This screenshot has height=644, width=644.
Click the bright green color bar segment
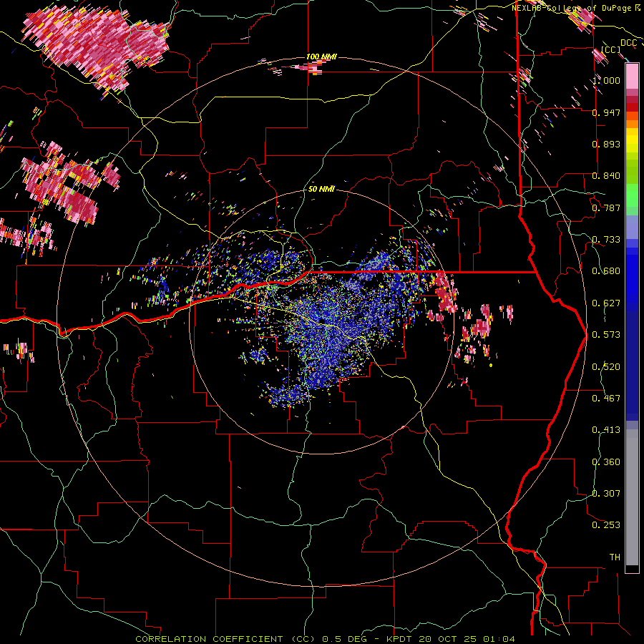pyautogui.click(x=632, y=195)
